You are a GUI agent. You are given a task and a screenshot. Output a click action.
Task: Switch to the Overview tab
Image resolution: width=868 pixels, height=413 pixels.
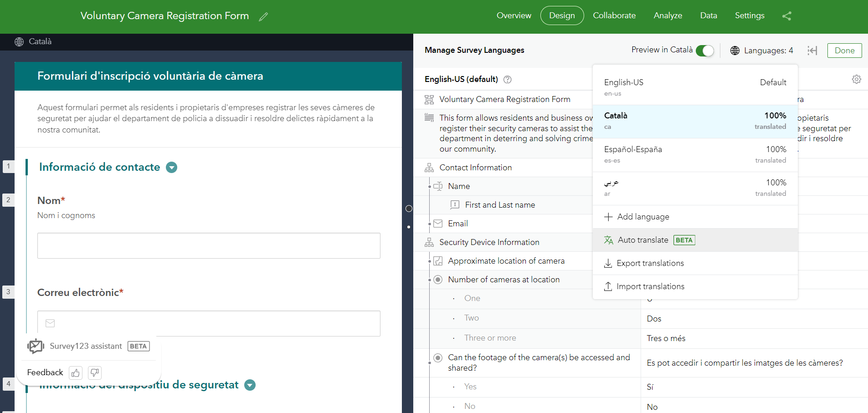click(514, 15)
